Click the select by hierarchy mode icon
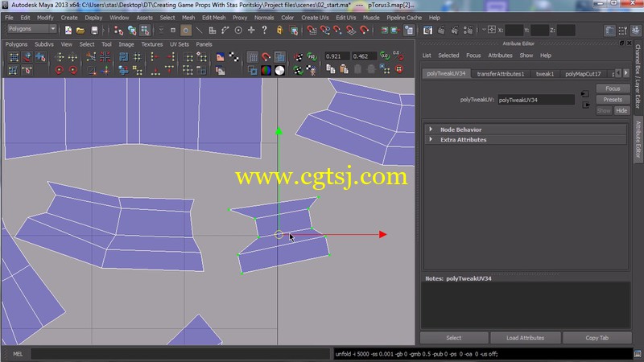Image resolution: width=644 pixels, height=362 pixels. [118, 30]
